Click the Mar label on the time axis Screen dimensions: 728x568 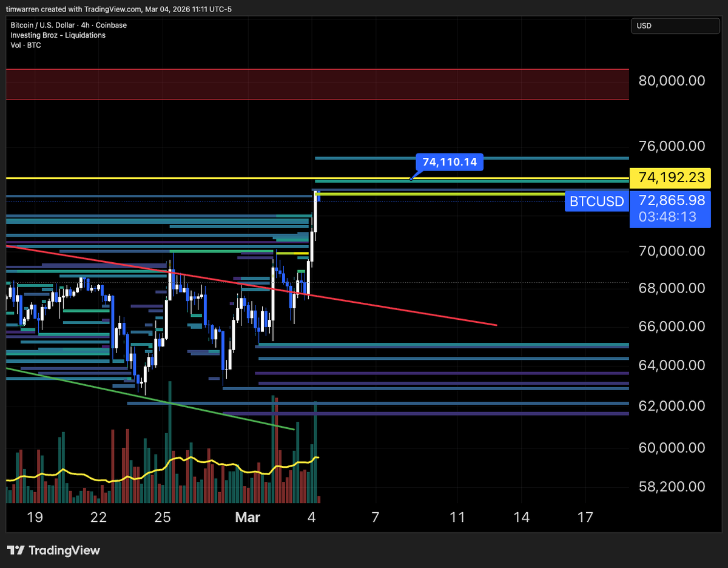click(x=248, y=518)
